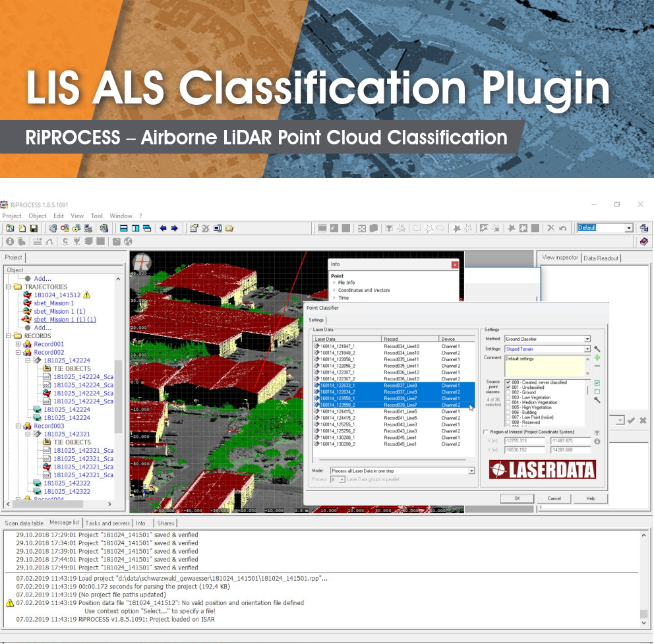This screenshot has height=644, width=654.
Task: Toggle class 001 - Unclassified checkbox
Action: click(x=508, y=388)
